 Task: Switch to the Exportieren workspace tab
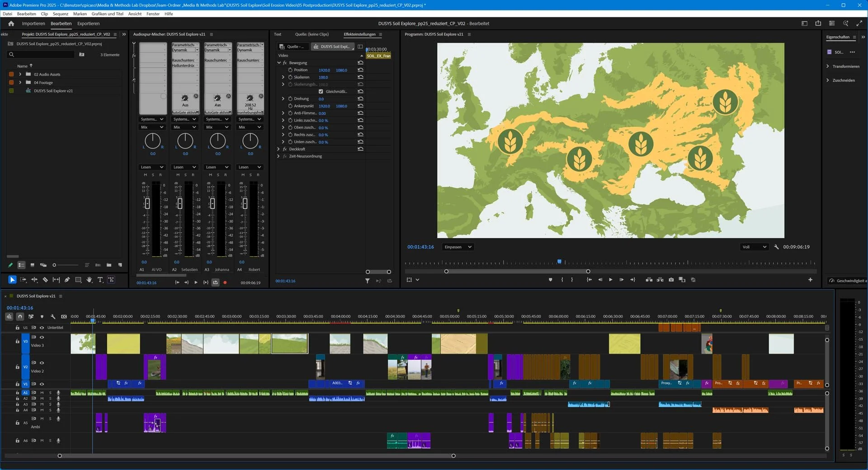click(88, 23)
